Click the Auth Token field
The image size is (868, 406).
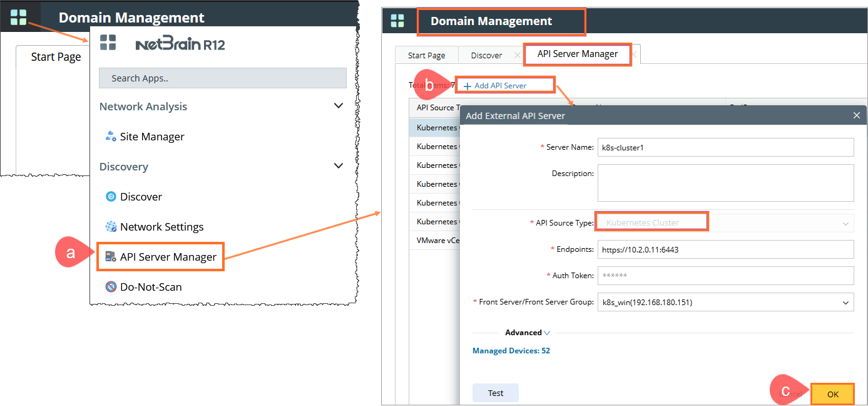pos(725,276)
